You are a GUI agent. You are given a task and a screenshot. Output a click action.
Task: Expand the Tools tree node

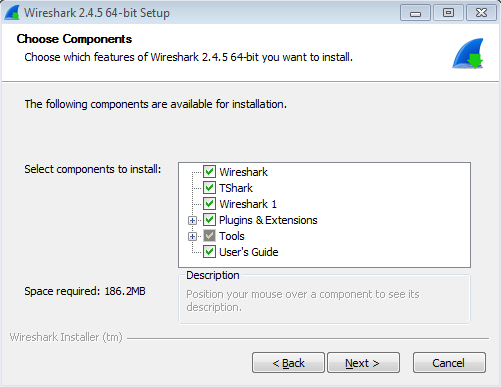pyautogui.click(x=192, y=236)
